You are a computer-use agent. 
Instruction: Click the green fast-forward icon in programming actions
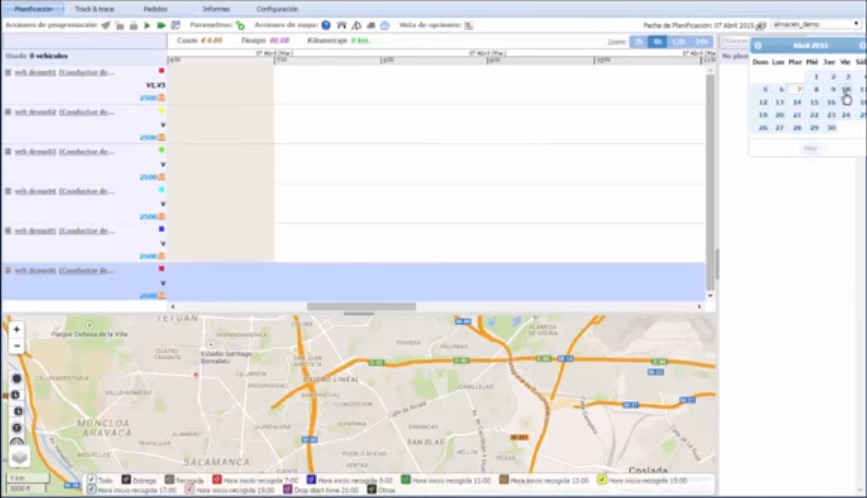161,25
